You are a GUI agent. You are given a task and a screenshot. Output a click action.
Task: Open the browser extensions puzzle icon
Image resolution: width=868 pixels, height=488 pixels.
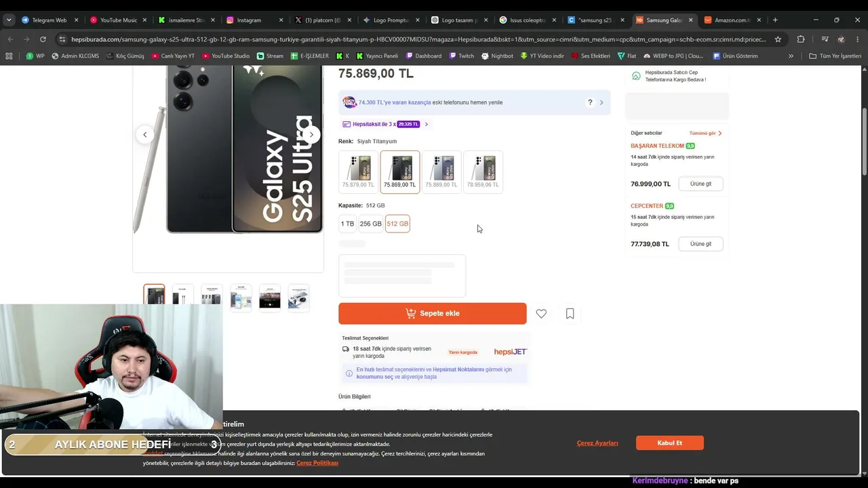click(801, 39)
